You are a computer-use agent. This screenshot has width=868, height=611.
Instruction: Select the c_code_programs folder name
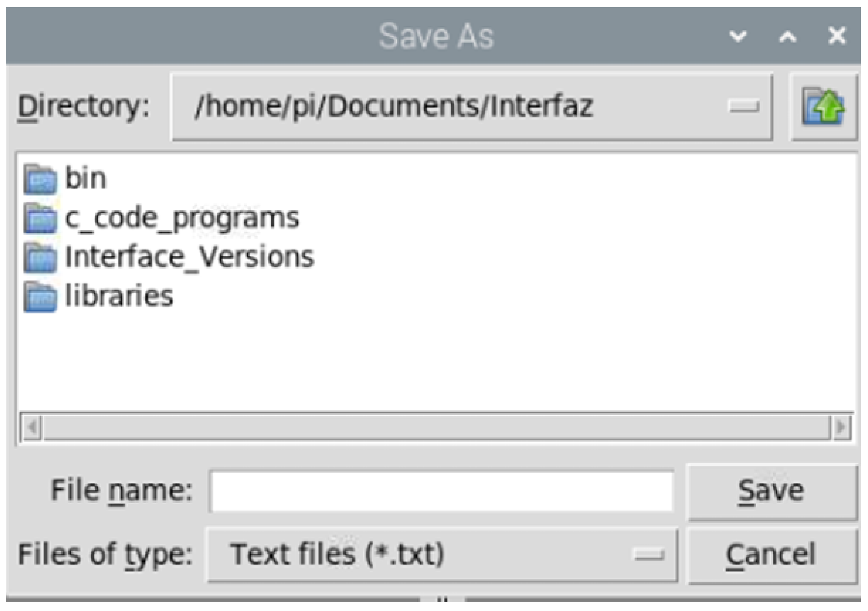pos(182,218)
